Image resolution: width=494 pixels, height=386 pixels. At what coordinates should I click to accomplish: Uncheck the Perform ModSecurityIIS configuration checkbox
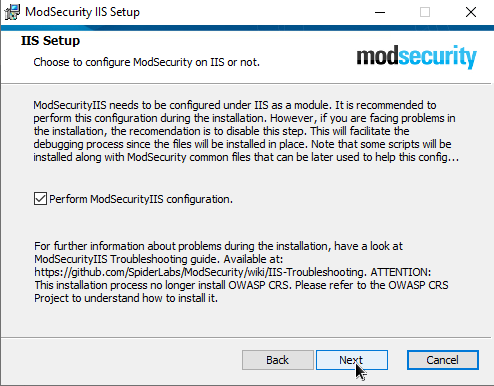40,199
